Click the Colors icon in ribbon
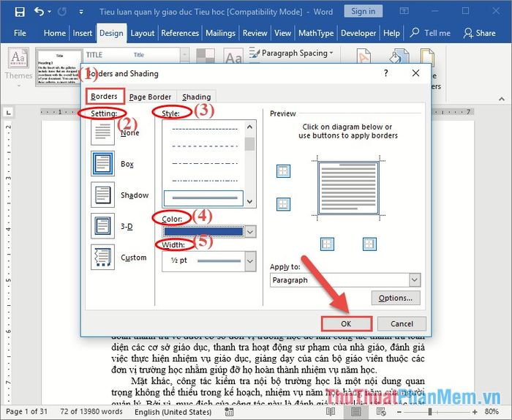The width and height of the screenshot is (512, 420). 206,56
